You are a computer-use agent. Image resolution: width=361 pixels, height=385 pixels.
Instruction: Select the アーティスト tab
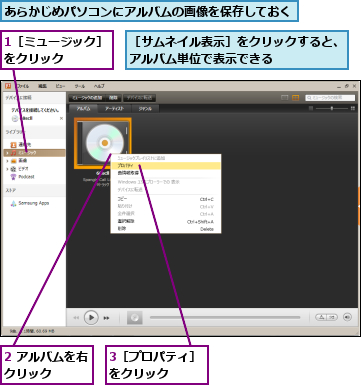[x=114, y=109]
